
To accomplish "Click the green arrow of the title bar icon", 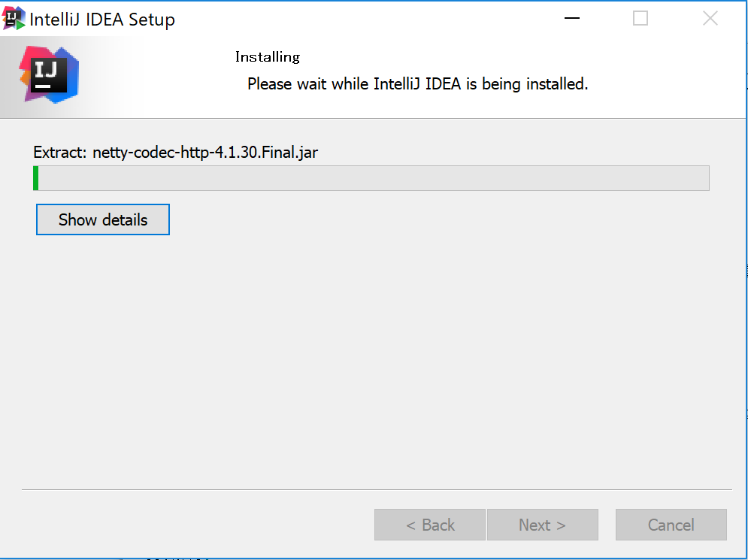I will [x=20, y=23].
